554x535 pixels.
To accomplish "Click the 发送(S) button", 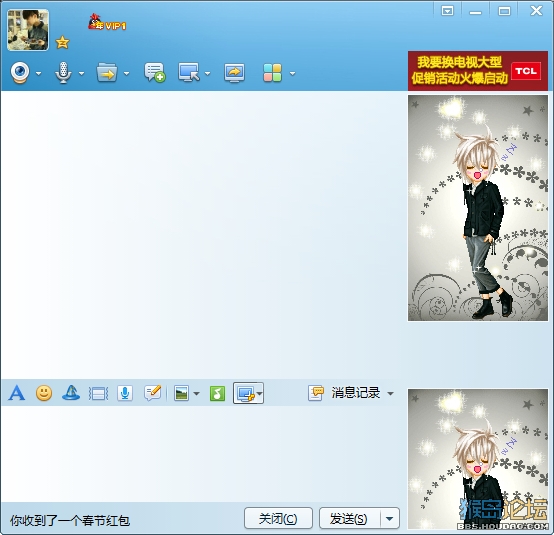I will 349,518.
